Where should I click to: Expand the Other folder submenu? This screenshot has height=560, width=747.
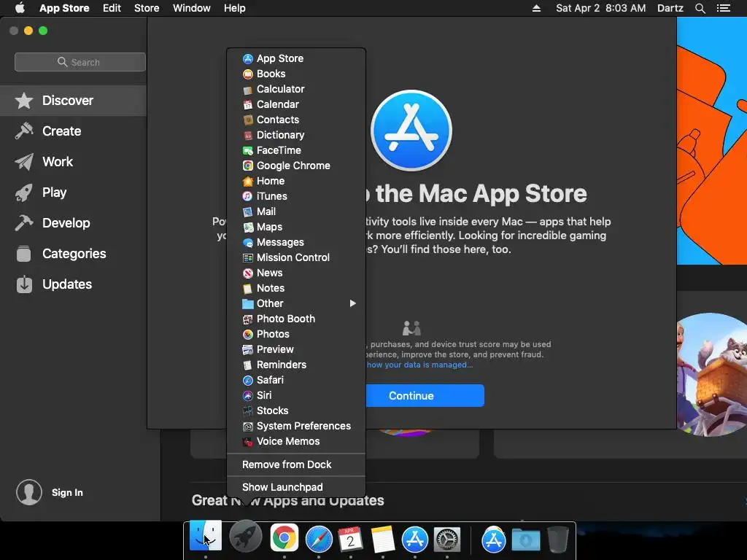[x=296, y=304]
